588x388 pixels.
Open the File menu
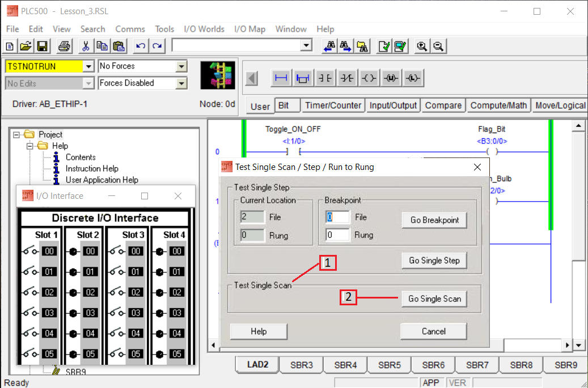[12, 29]
